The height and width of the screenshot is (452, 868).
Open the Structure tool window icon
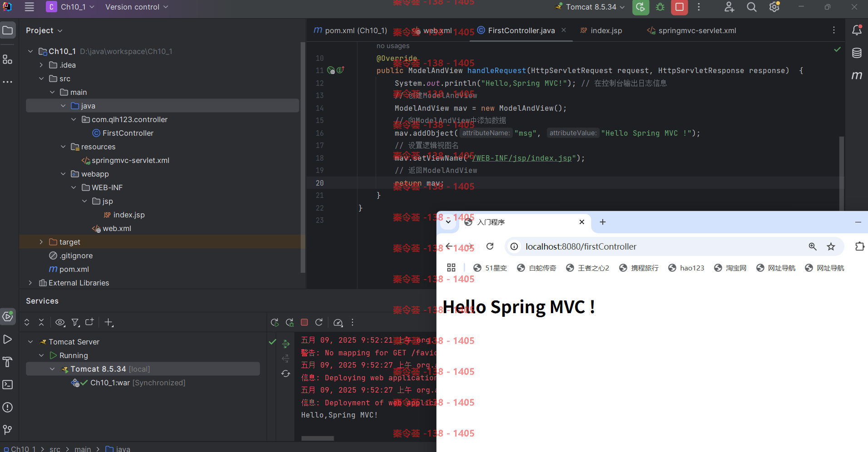coord(8,59)
